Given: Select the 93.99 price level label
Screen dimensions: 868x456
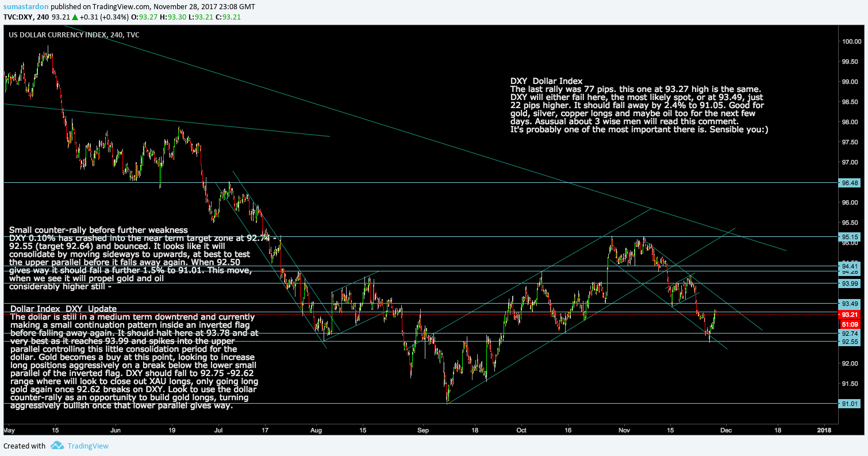Looking at the screenshot, I should click(x=850, y=283).
